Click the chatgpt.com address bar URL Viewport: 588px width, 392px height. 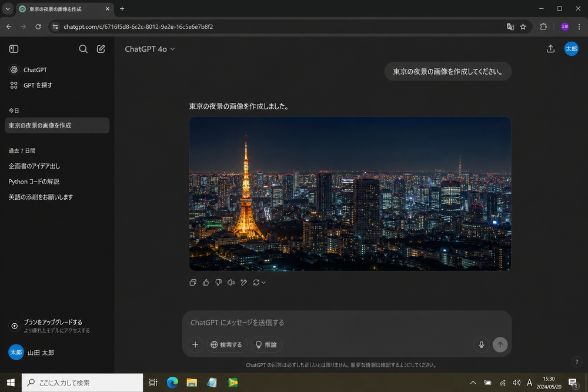138,26
